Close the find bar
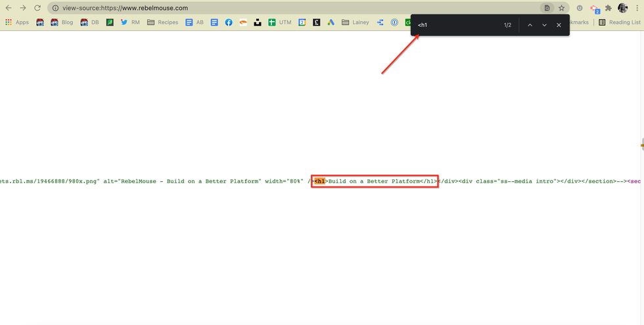The width and height of the screenshot is (644, 325). (559, 25)
